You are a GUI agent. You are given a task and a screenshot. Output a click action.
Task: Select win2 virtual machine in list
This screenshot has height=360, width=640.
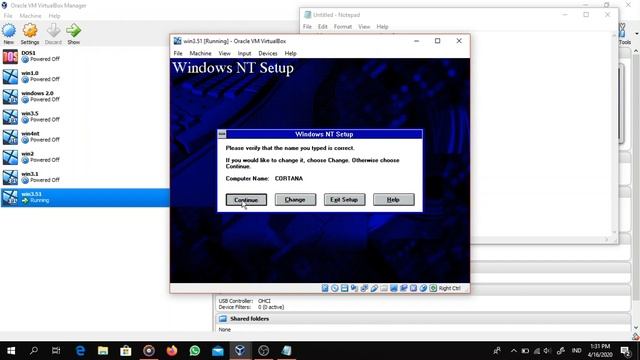click(x=85, y=157)
